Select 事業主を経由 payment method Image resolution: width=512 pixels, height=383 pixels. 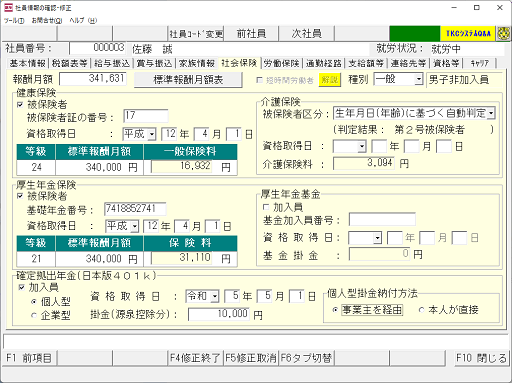tap(335, 310)
